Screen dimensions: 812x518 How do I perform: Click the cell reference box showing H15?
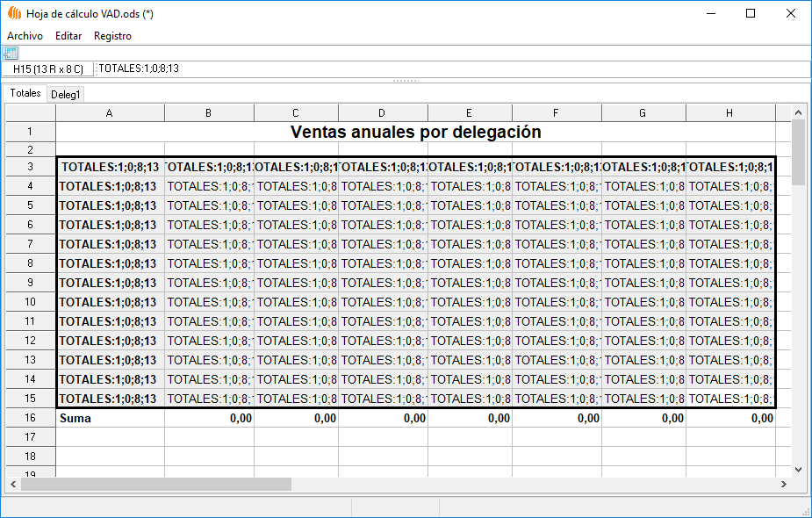(47, 69)
